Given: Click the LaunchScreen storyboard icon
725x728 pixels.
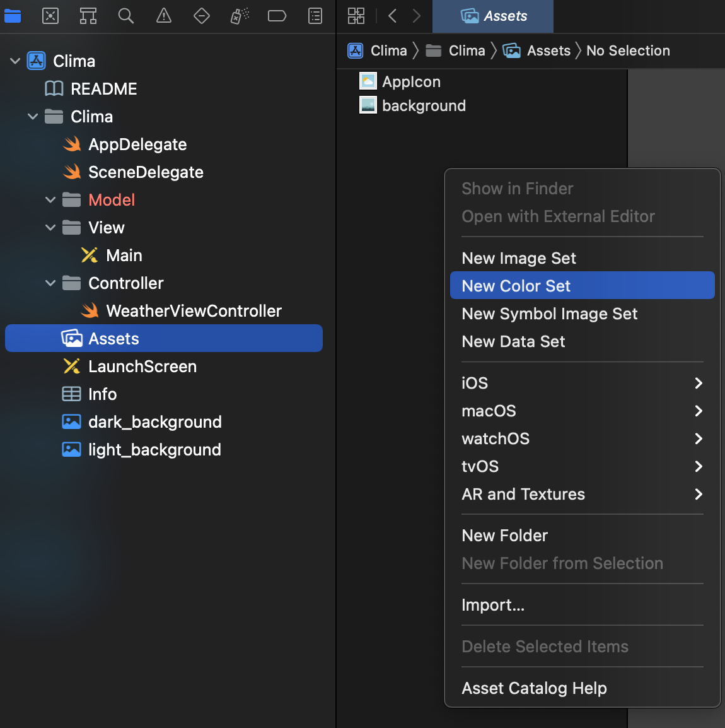Looking at the screenshot, I should click(72, 367).
